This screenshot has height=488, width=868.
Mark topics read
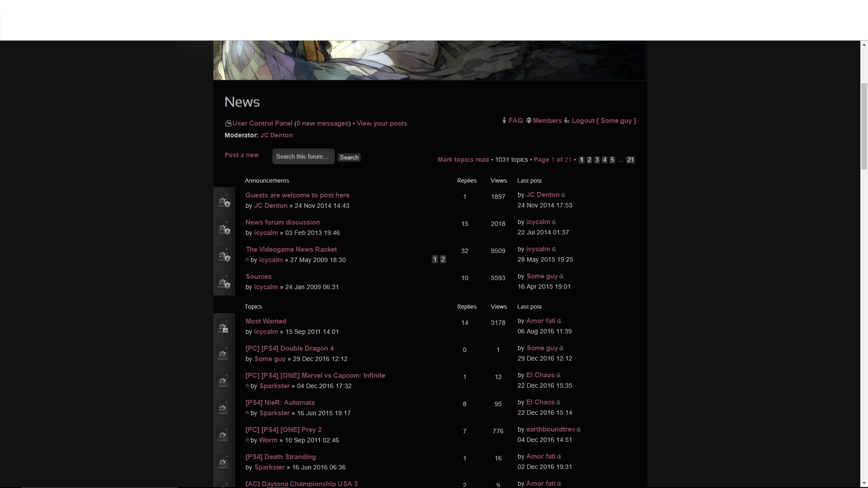(463, 160)
